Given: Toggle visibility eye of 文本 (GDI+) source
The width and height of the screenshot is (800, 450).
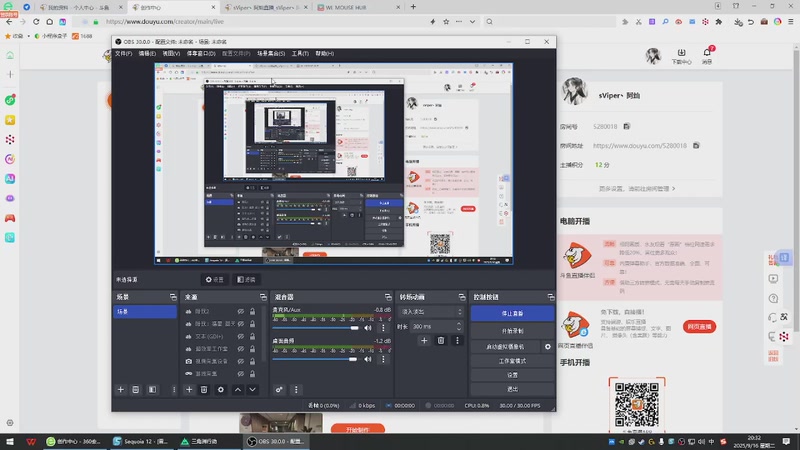Looking at the screenshot, I should point(241,336).
